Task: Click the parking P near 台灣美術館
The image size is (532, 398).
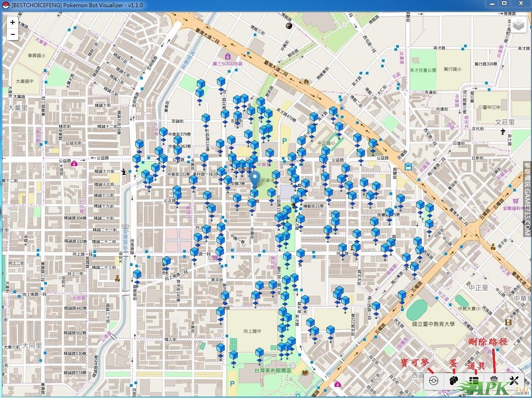Action: [x=232, y=383]
